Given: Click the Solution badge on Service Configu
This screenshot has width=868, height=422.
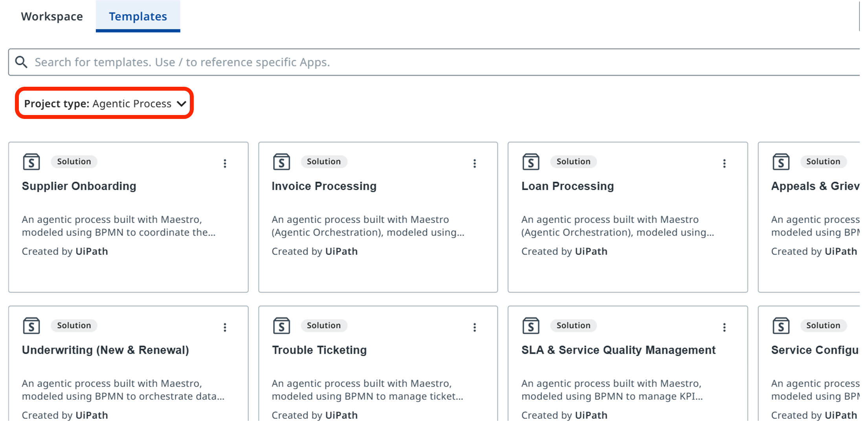Looking at the screenshot, I should pyautogui.click(x=823, y=326).
